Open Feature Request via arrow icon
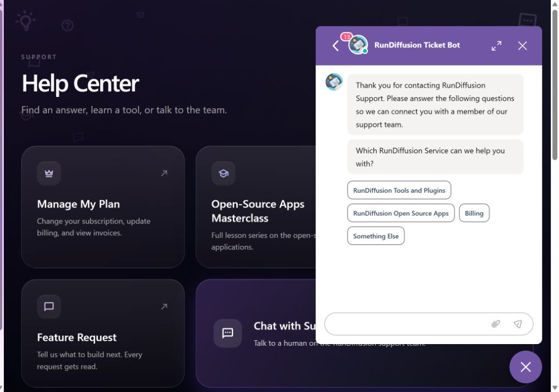This screenshot has width=559, height=392. point(164,307)
